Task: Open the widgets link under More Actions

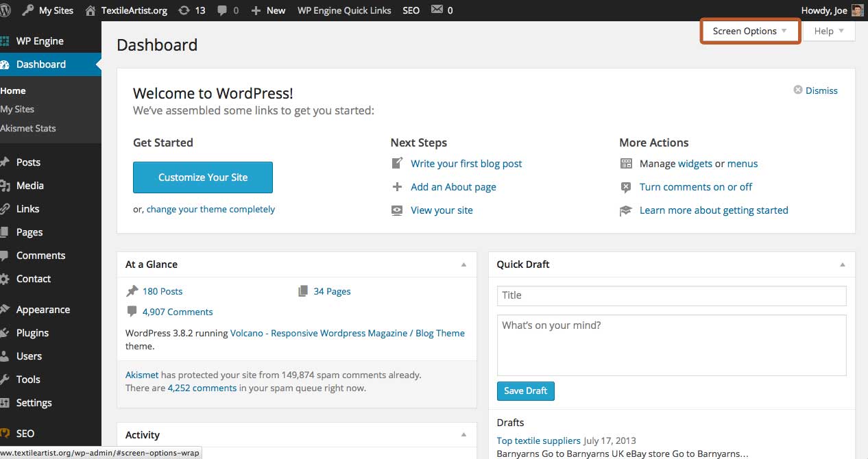Action: 695,164
